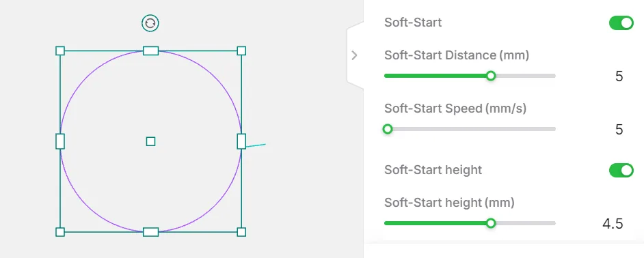Click the bottom-left corner resize handle

pyautogui.click(x=60, y=232)
